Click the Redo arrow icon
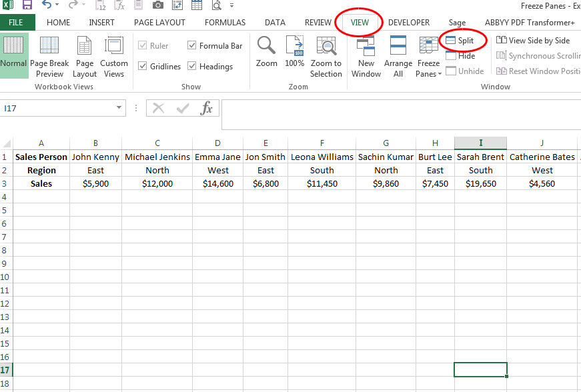Viewport: 581px width, 392px height. click(x=73, y=5)
